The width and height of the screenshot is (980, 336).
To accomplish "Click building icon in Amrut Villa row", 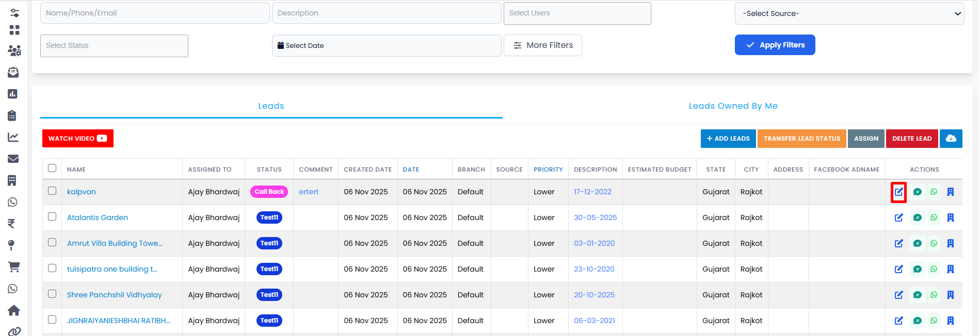I will (x=950, y=243).
